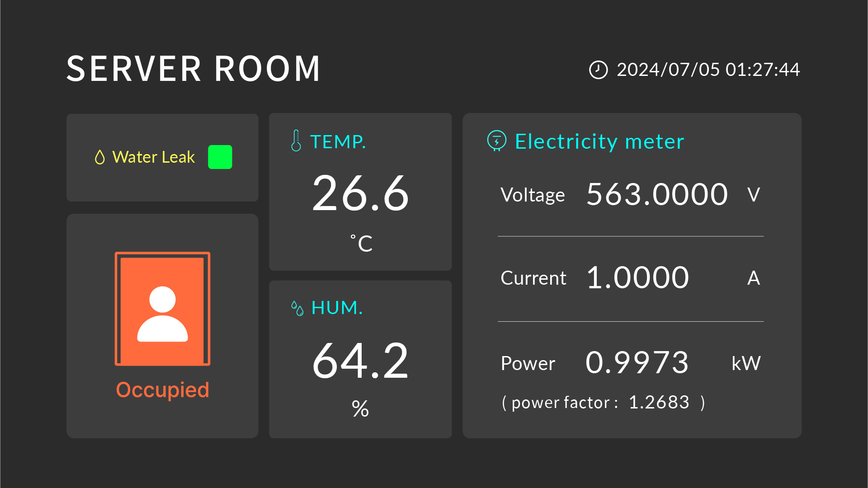Click the 26.6 temperature reading
868x488 pixels.
(360, 194)
